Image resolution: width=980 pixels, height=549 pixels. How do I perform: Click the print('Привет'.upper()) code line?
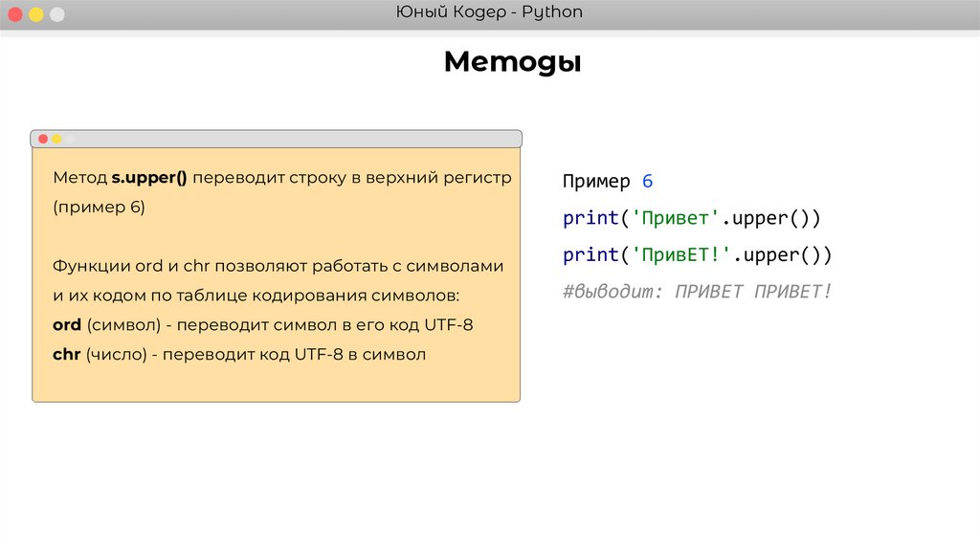click(692, 218)
